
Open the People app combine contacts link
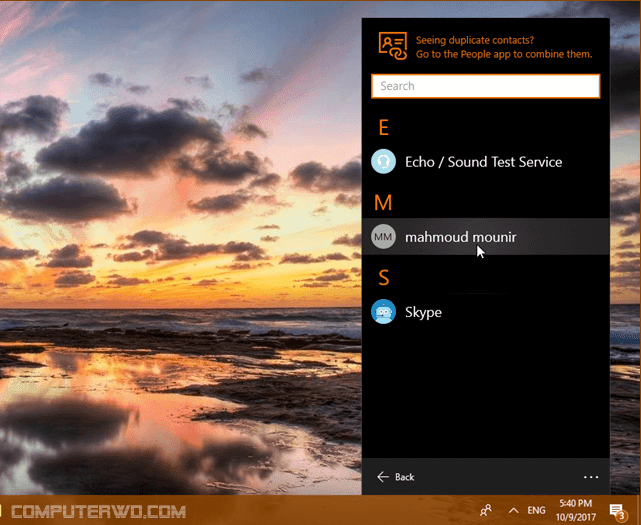(504, 47)
